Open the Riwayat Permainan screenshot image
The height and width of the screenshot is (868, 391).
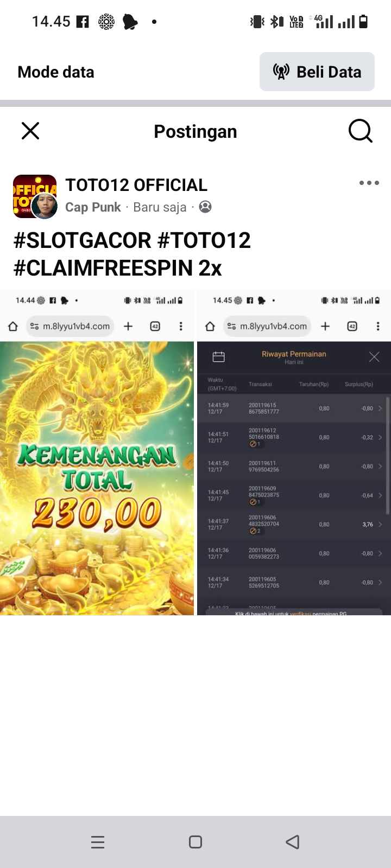pyautogui.click(x=294, y=452)
